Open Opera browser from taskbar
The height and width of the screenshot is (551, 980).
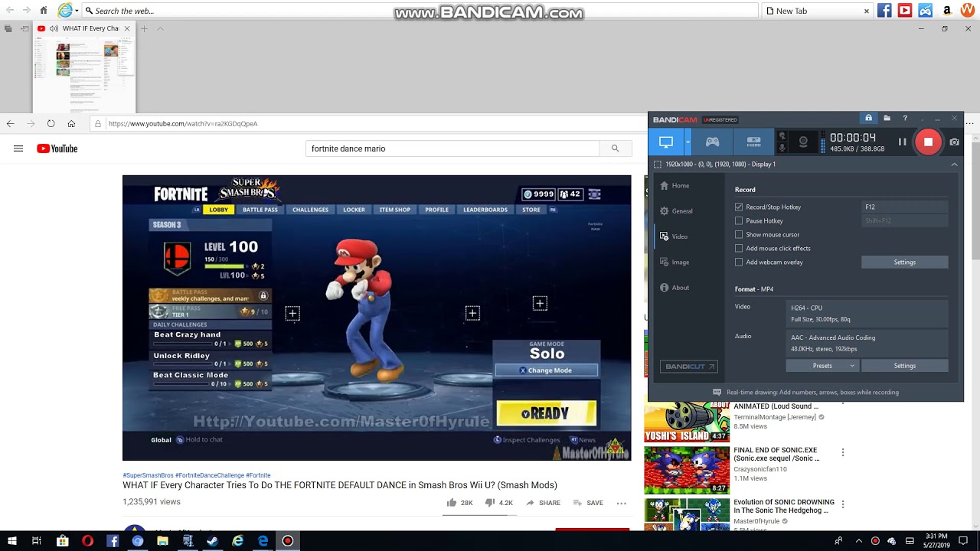coord(87,541)
